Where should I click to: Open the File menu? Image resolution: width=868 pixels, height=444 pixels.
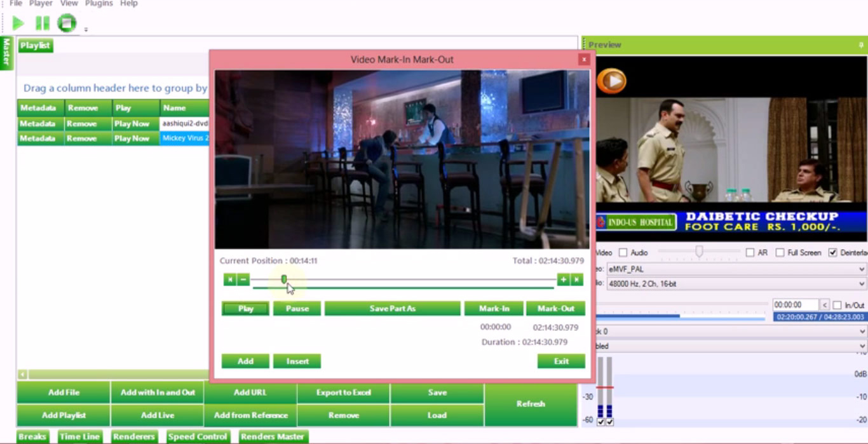16,3
